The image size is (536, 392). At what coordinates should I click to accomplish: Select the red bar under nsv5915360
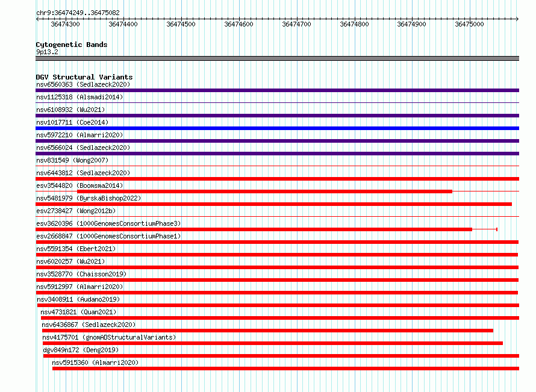point(286,369)
